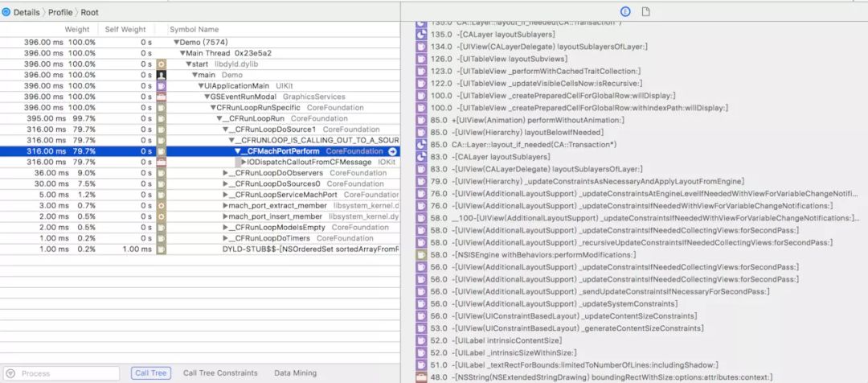
Task: Sort by the Symbol Name column header
Action: point(194,30)
